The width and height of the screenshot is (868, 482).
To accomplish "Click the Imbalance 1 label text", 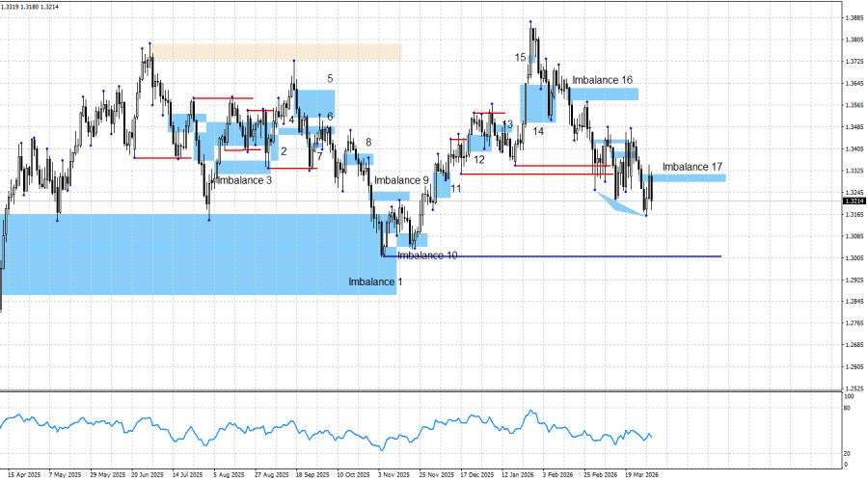I will 375,281.
